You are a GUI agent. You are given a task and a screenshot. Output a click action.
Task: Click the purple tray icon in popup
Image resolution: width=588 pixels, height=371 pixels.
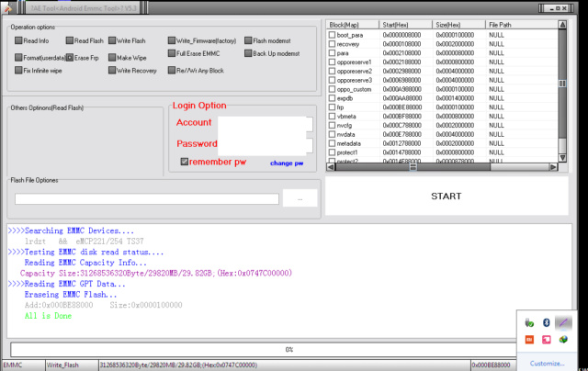(565, 322)
